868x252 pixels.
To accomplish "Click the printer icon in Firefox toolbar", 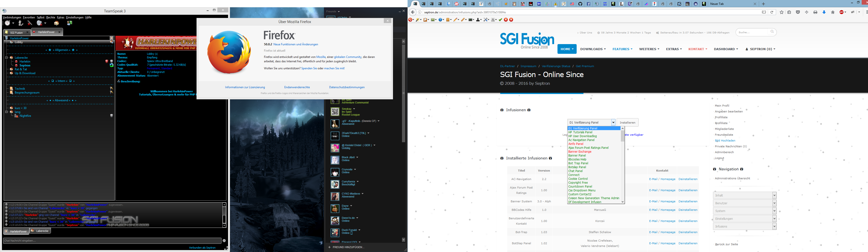I will pyautogui.click(x=815, y=12).
